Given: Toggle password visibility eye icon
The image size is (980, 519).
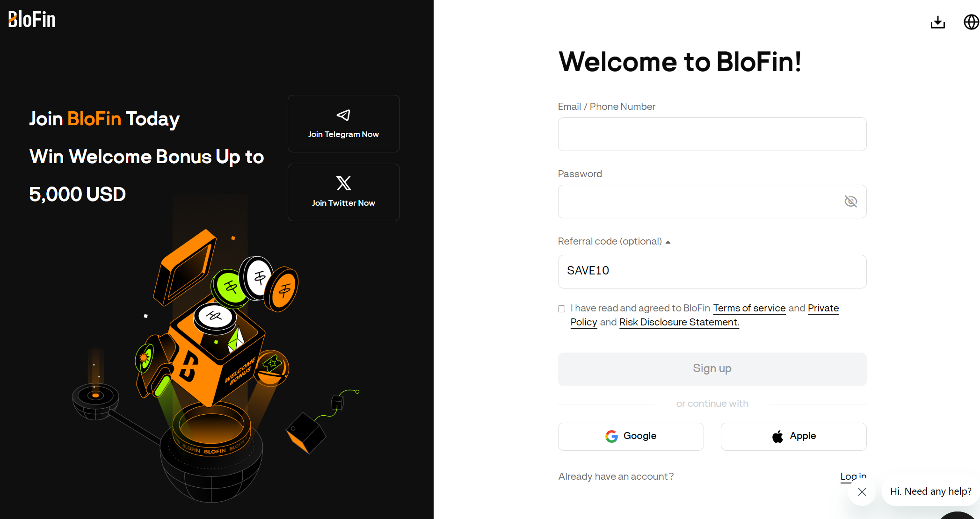Looking at the screenshot, I should point(850,202).
